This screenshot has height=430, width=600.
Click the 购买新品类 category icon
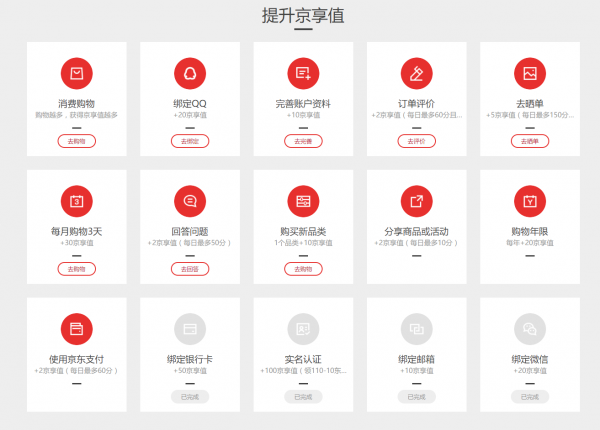[x=302, y=201]
